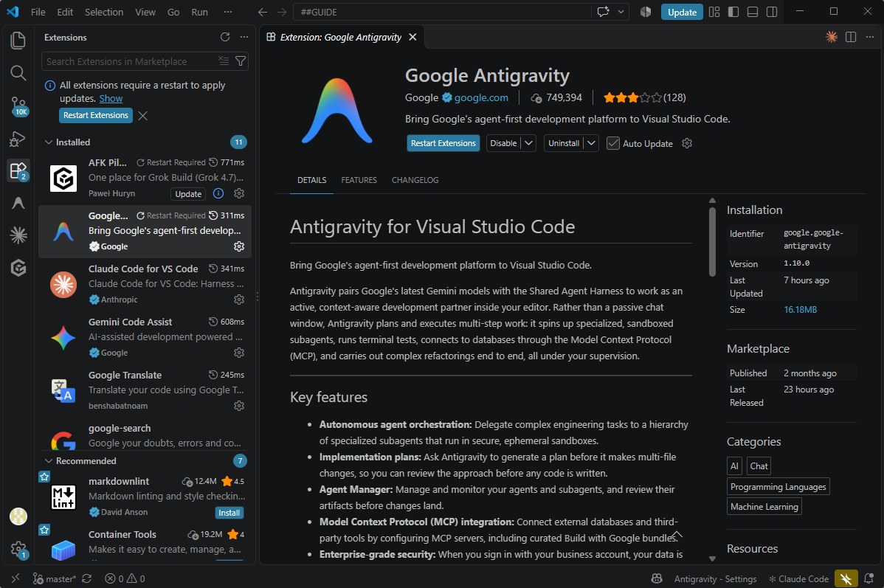Viewport: 884px width, 588px height.
Task: Open the Selection menu
Action: [x=104, y=12]
